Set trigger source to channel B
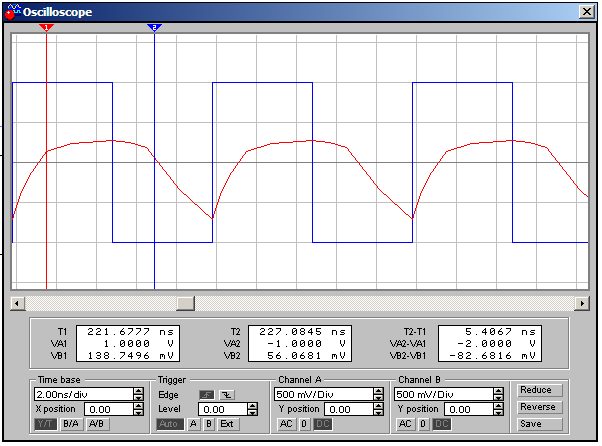 (209, 424)
